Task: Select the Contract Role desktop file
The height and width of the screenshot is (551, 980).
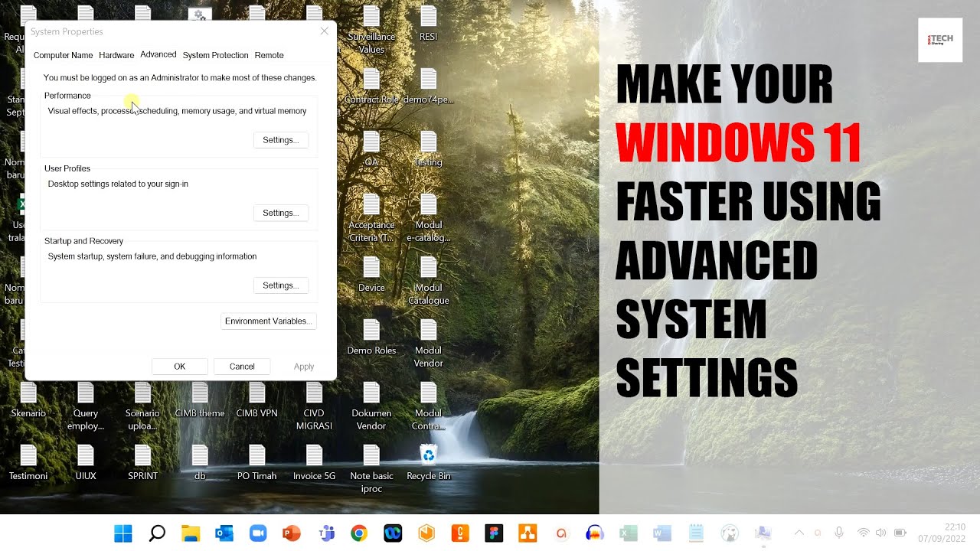Action: 371,86
